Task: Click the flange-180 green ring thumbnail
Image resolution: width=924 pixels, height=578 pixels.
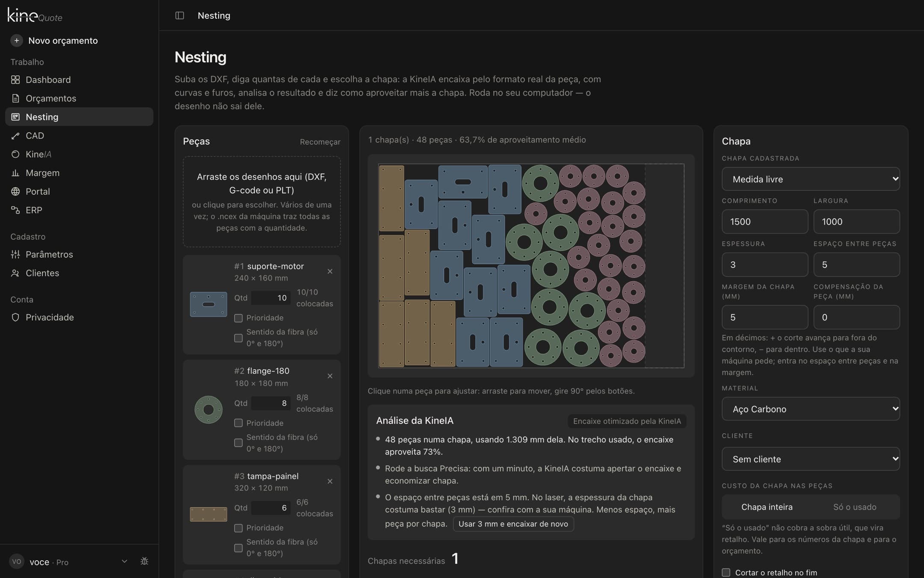Action: point(208,410)
